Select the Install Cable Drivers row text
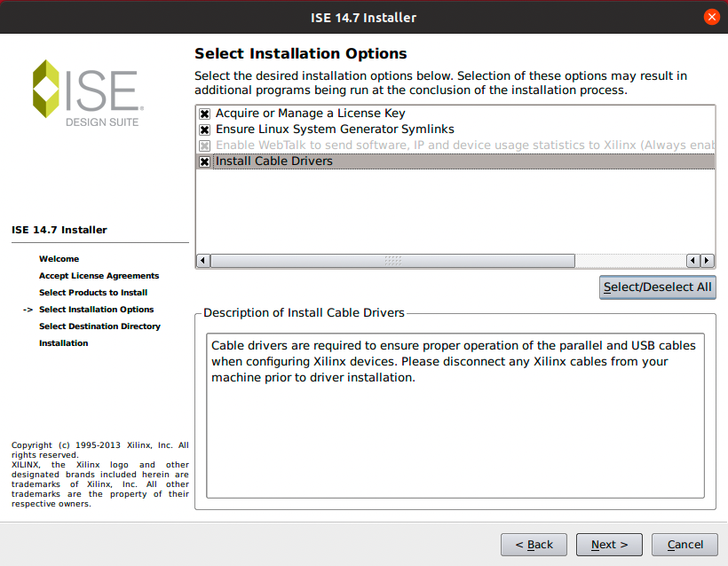The width and height of the screenshot is (728, 566). click(x=274, y=161)
